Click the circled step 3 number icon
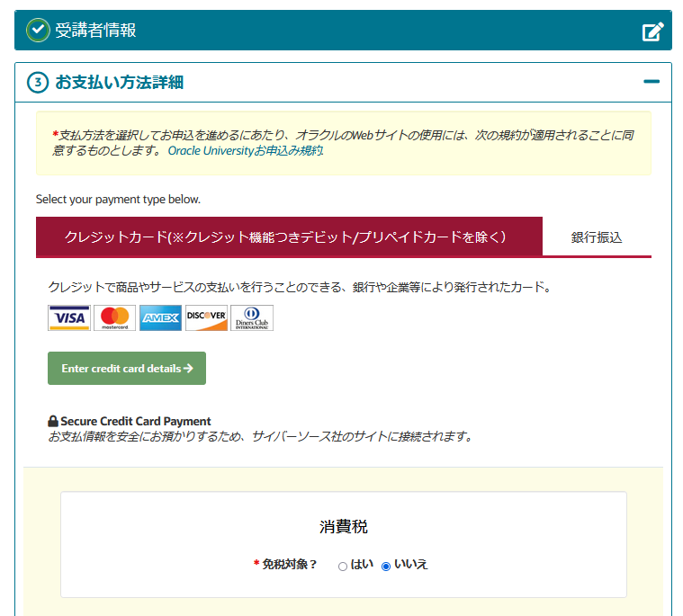 point(38,83)
